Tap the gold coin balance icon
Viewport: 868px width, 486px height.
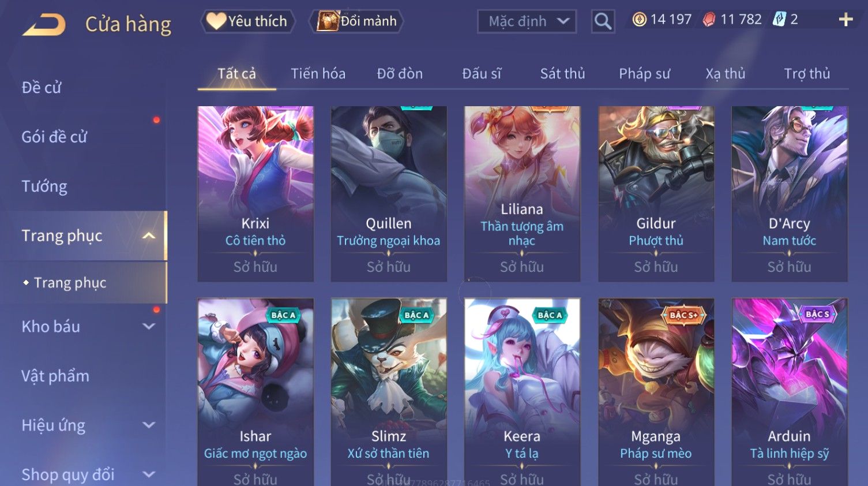[639, 20]
